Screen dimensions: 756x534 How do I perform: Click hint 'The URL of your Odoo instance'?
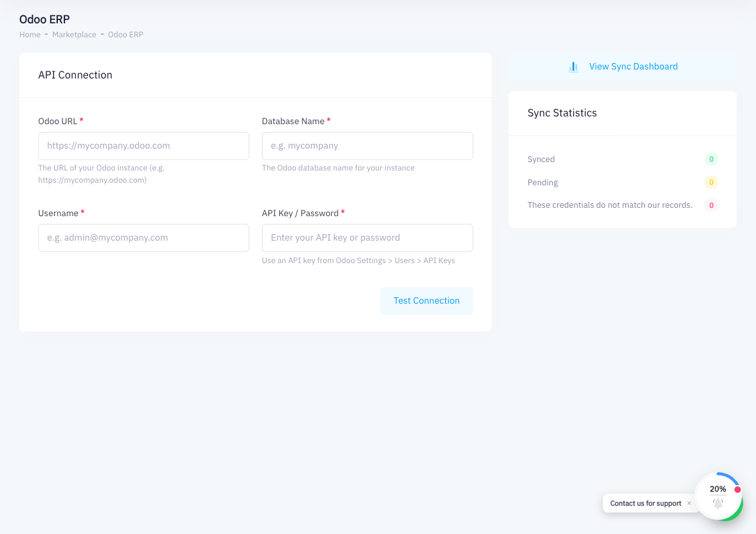point(101,174)
